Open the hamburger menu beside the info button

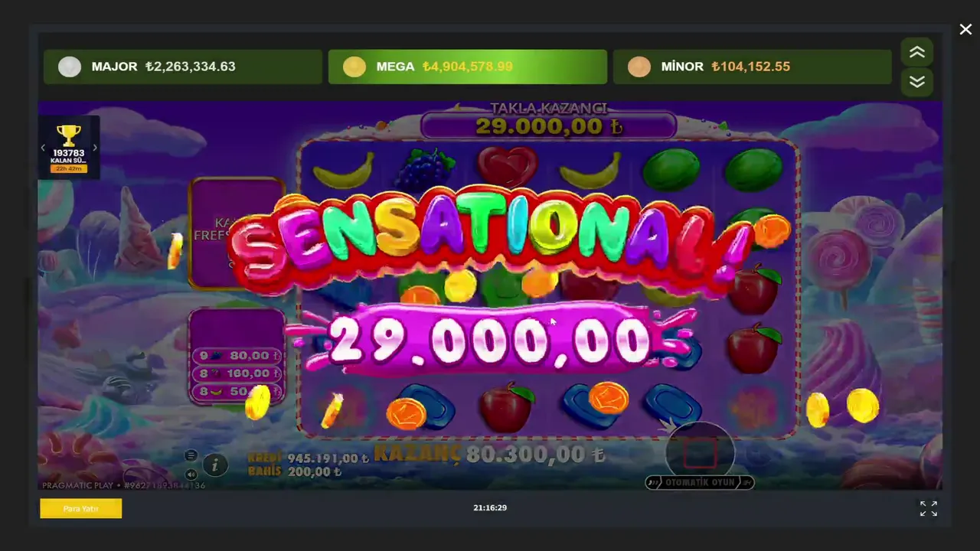point(191,456)
